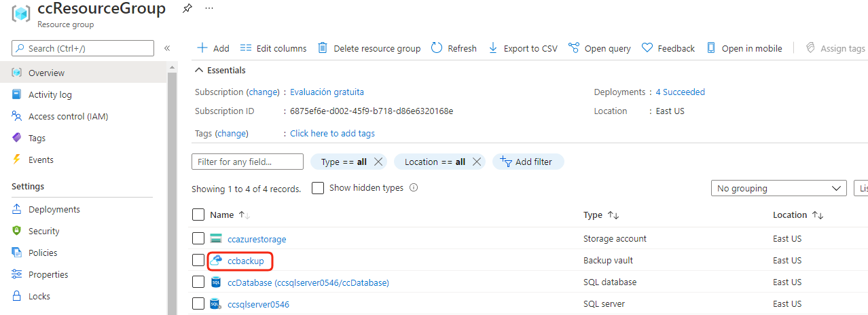Click the Filter for any field box
Viewport: 868px width, 315px height.
(247, 162)
